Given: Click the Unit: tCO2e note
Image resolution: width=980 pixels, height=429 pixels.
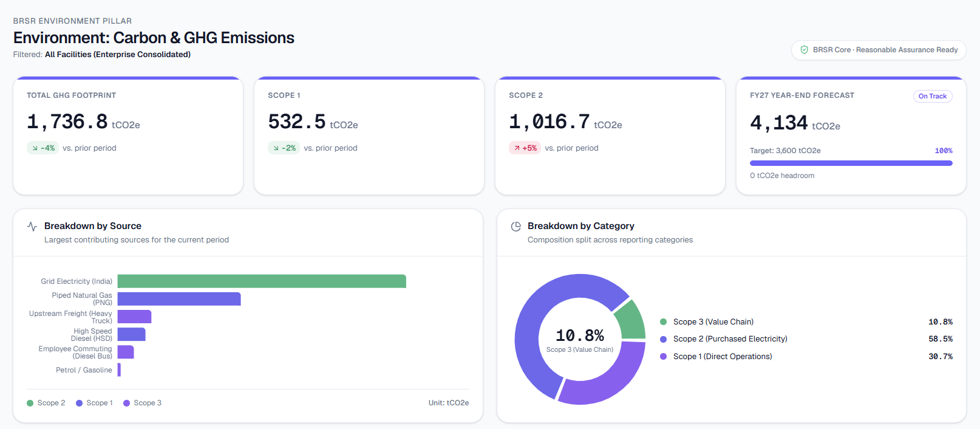Looking at the screenshot, I should point(449,403).
